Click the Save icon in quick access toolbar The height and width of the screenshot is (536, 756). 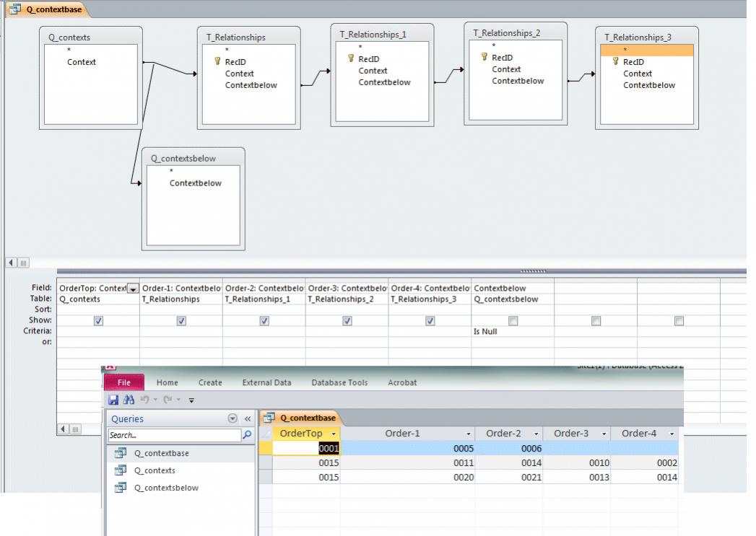coord(113,400)
